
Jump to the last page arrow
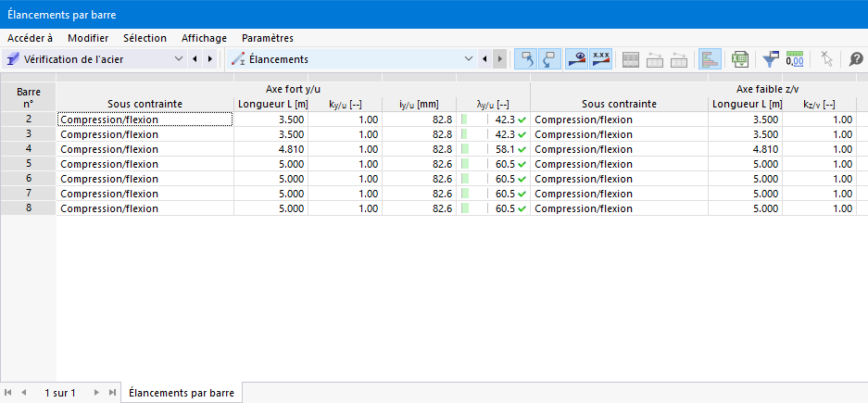click(x=112, y=393)
